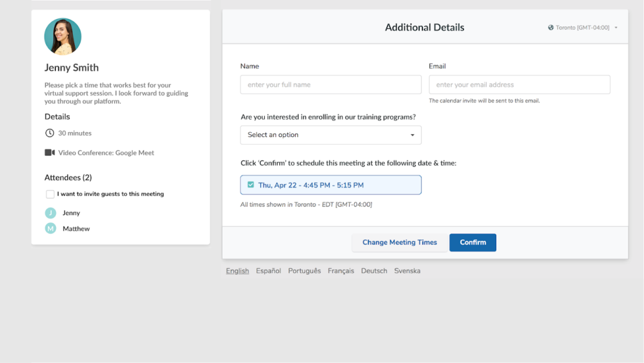Click the training programs dropdown caret

pyautogui.click(x=413, y=135)
